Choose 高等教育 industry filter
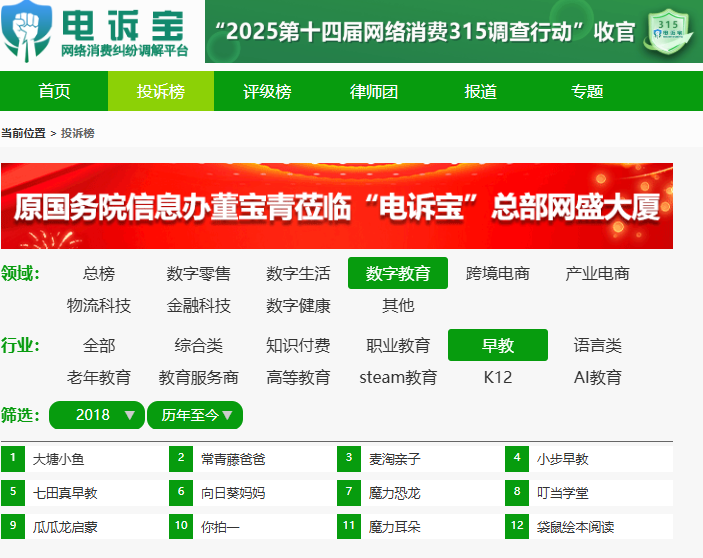This screenshot has height=558, width=703. [x=298, y=377]
